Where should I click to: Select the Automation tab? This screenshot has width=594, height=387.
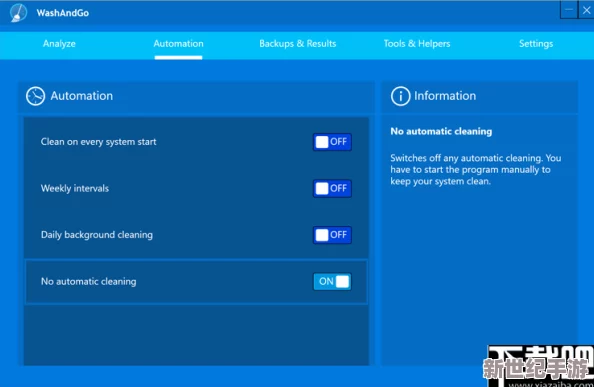click(178, 44)
